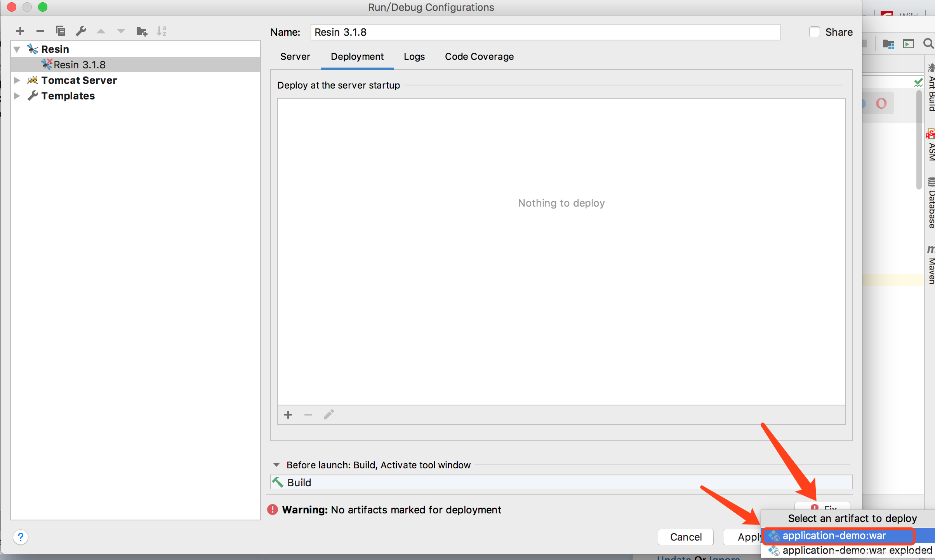Switch to the Server tab
The image size is (935, 560).
(295, 57)
